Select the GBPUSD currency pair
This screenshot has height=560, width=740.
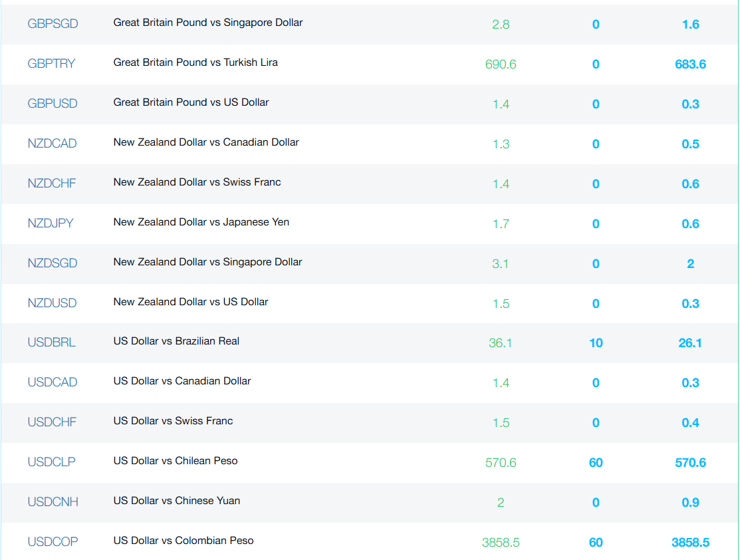point(53,103)
